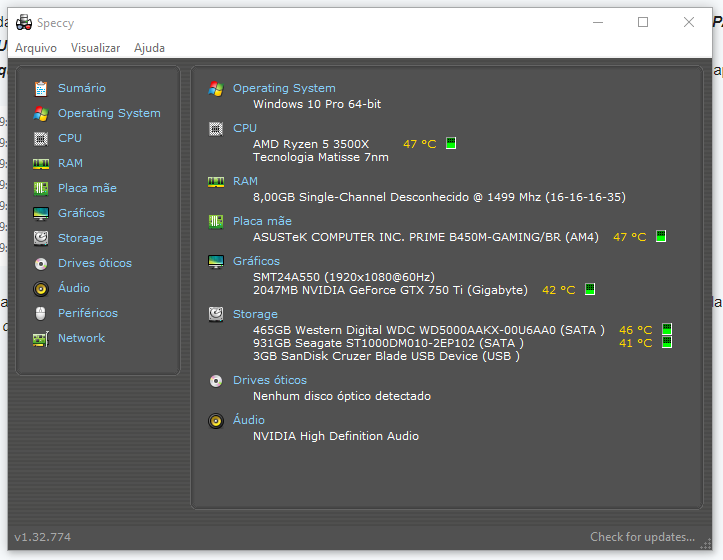The height and width of the screenshot is (560, 723).
Task: Open the Ajuda menu
Action: (x=149, y=48)
